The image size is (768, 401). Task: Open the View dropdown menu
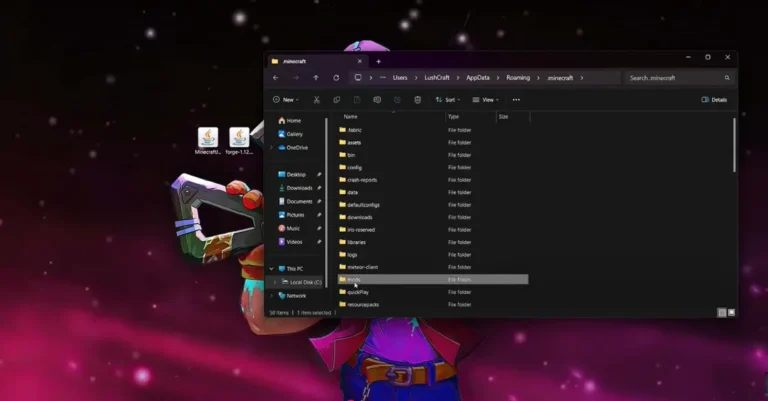(x=485, y=100)
